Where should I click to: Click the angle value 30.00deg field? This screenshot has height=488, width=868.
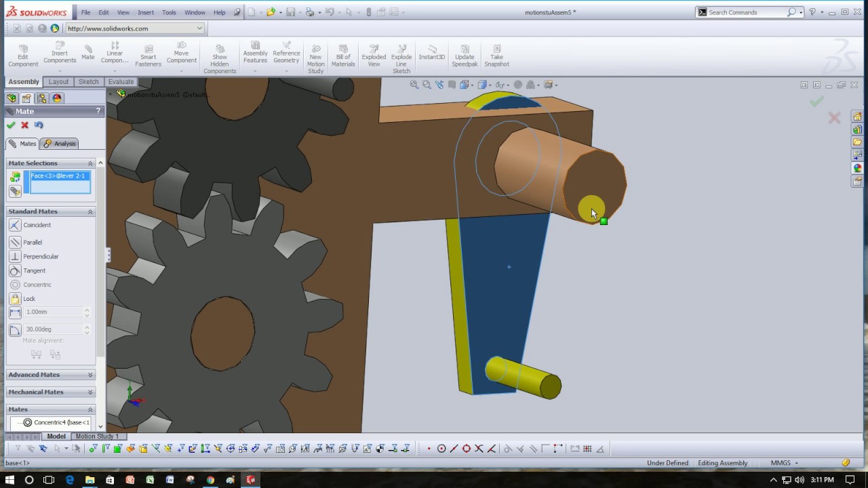[x=54, y=329]
